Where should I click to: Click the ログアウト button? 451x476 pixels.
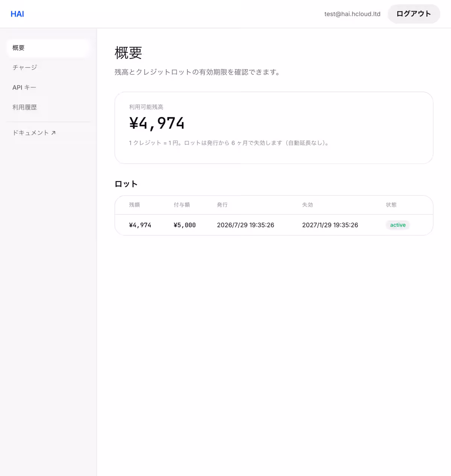(414, 14)
